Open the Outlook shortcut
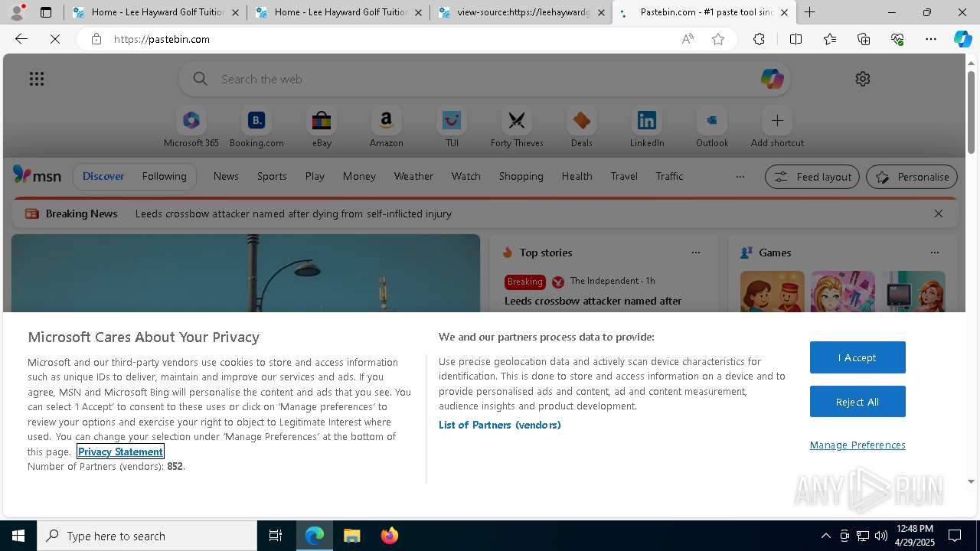 coord(712,128)
